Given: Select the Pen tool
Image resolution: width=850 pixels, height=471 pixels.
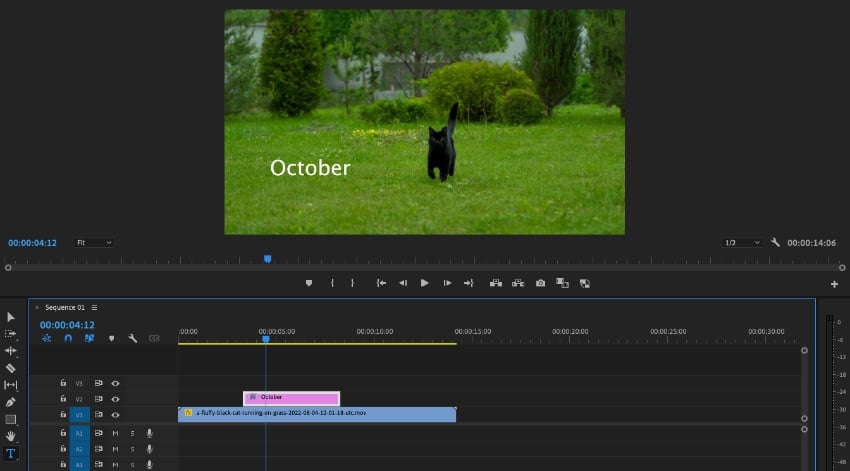Looking at the screenshot, I should [10, 402].
